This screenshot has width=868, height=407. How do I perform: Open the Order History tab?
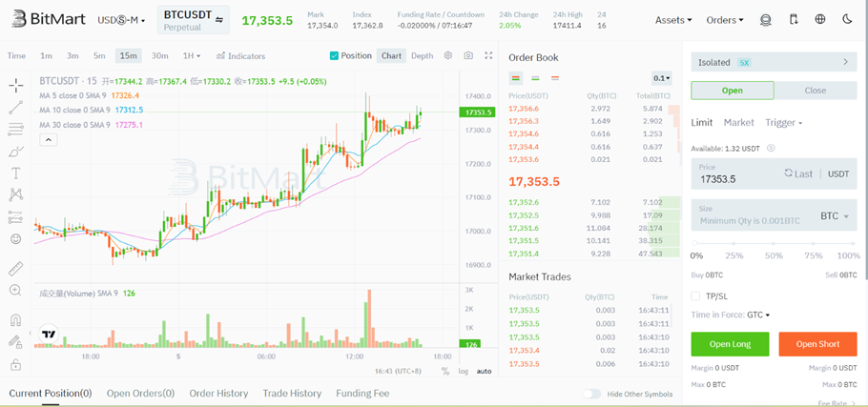pyautogui.click(x=218, y=394)
